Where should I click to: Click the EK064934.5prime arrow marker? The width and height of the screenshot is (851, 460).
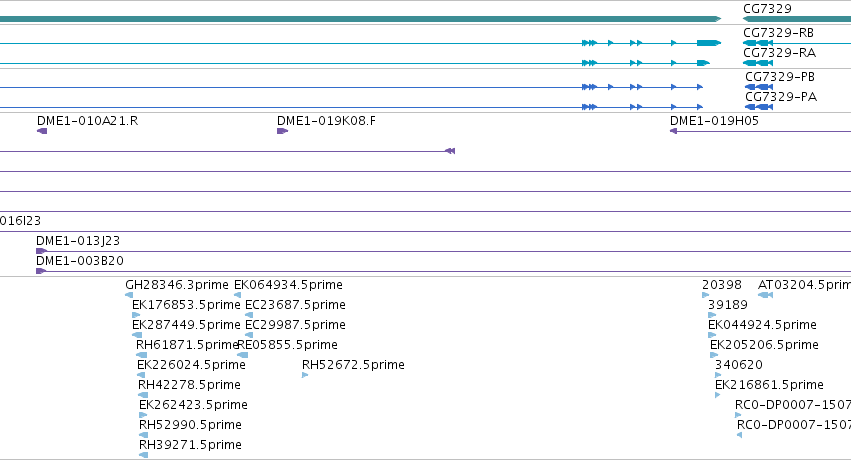pyautogui.click(x=237, y=295)
